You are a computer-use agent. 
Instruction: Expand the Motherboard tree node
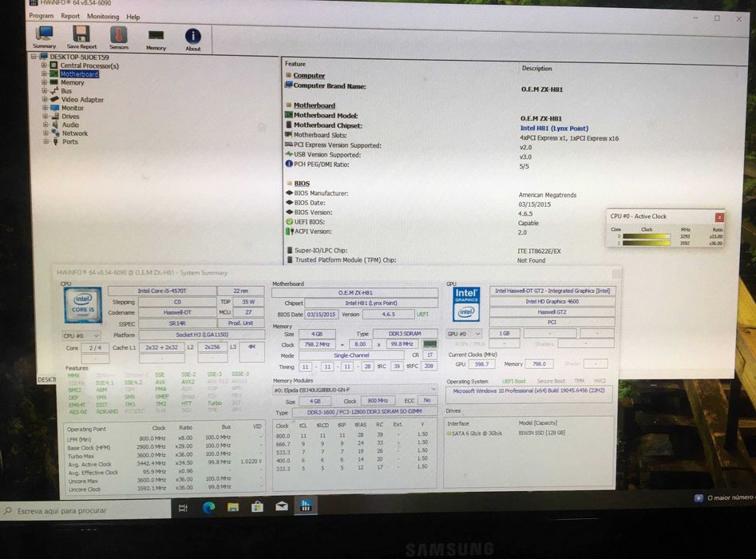44,73
